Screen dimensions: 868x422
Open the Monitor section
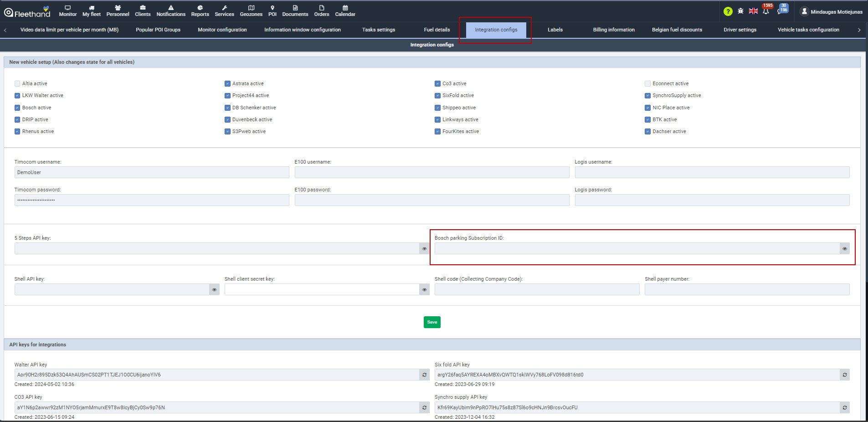(68, 11)
